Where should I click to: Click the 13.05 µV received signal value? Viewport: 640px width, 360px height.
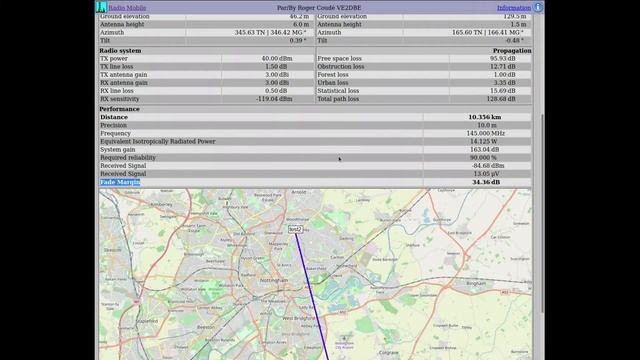click(x=487, y=174)
